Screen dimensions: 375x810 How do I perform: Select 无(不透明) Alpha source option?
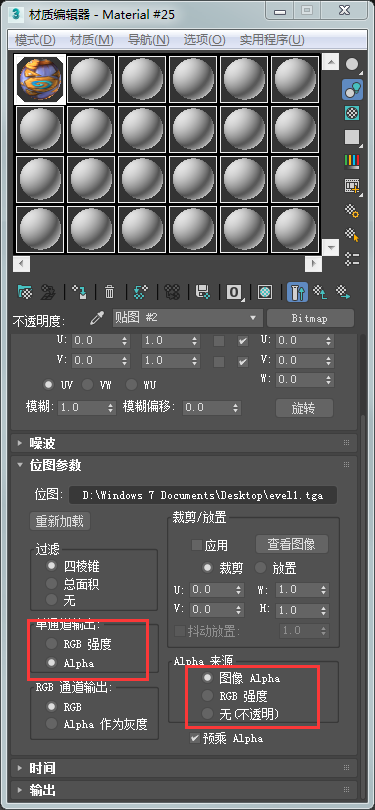coord(207,713)
